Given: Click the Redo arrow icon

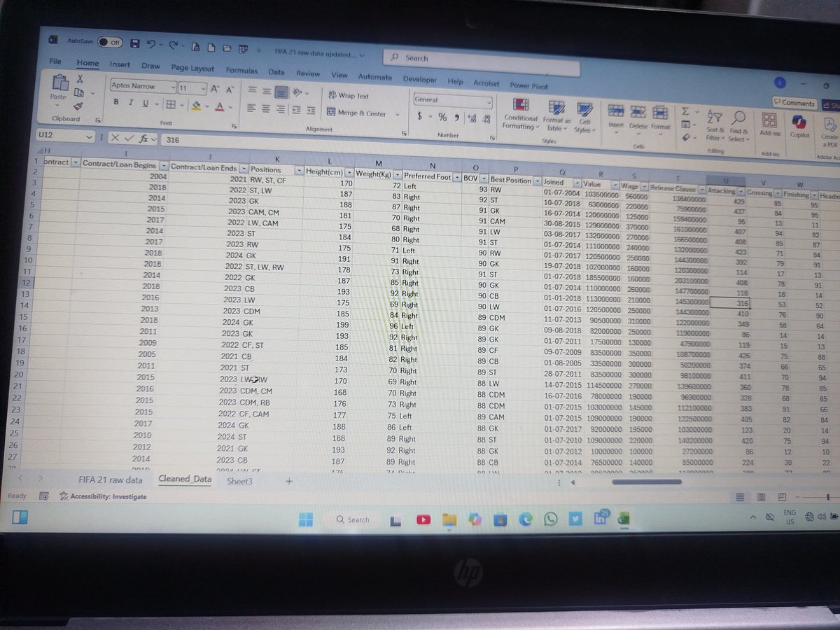Looking at the screenshot, I should tap(174, 45).
